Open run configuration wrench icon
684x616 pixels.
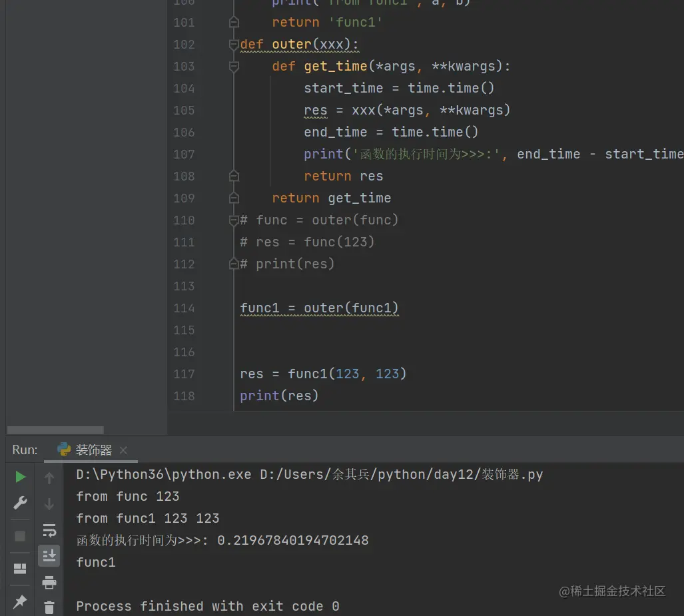(x=20, y=503)
